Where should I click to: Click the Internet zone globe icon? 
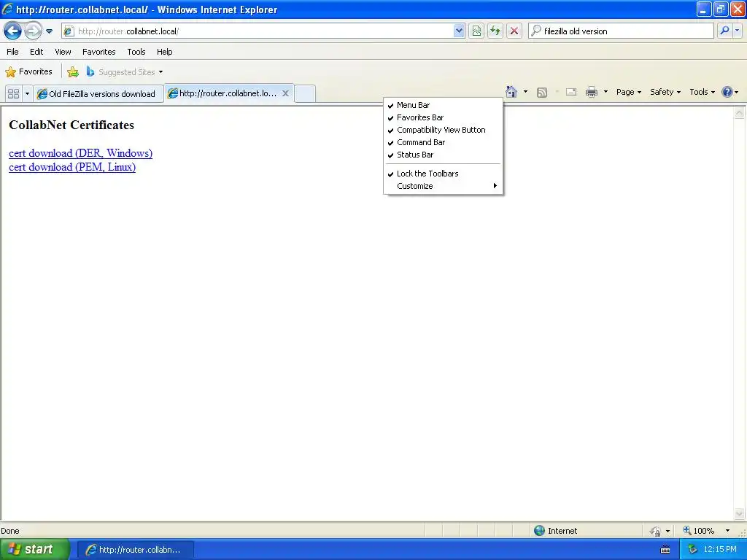coord(539,531)
